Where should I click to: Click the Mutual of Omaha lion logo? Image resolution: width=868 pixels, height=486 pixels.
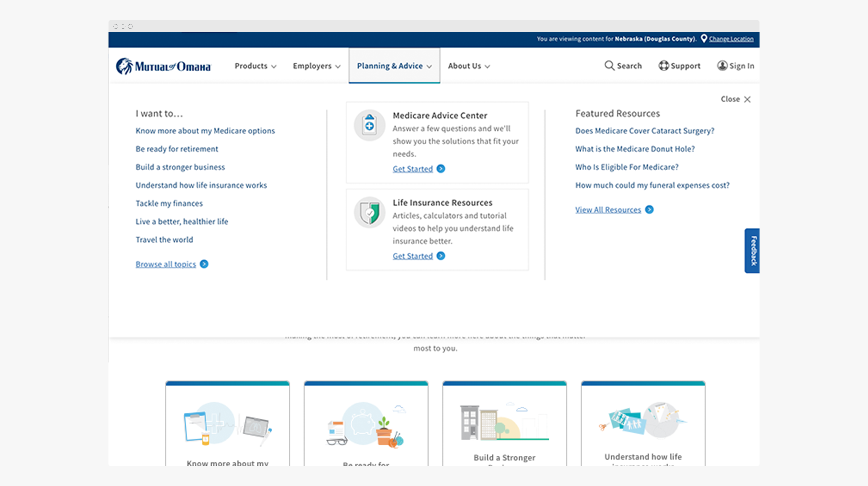coord(124,66)
